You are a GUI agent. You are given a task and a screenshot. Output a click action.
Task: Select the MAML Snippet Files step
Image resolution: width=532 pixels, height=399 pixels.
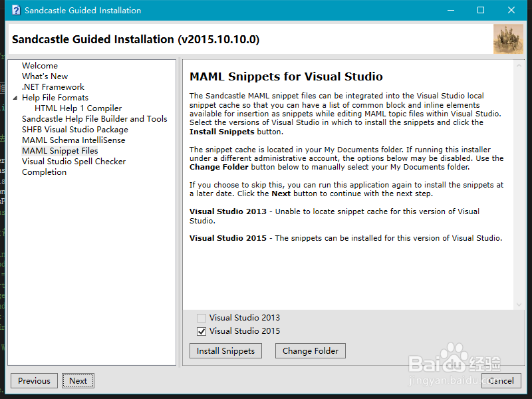(x=60, y=151)
